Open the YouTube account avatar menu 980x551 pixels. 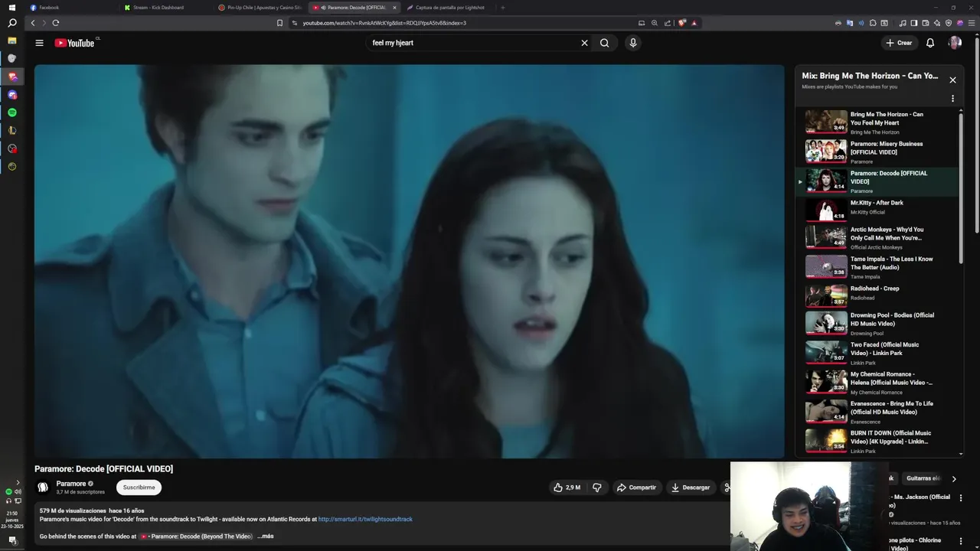pos(955,43)
